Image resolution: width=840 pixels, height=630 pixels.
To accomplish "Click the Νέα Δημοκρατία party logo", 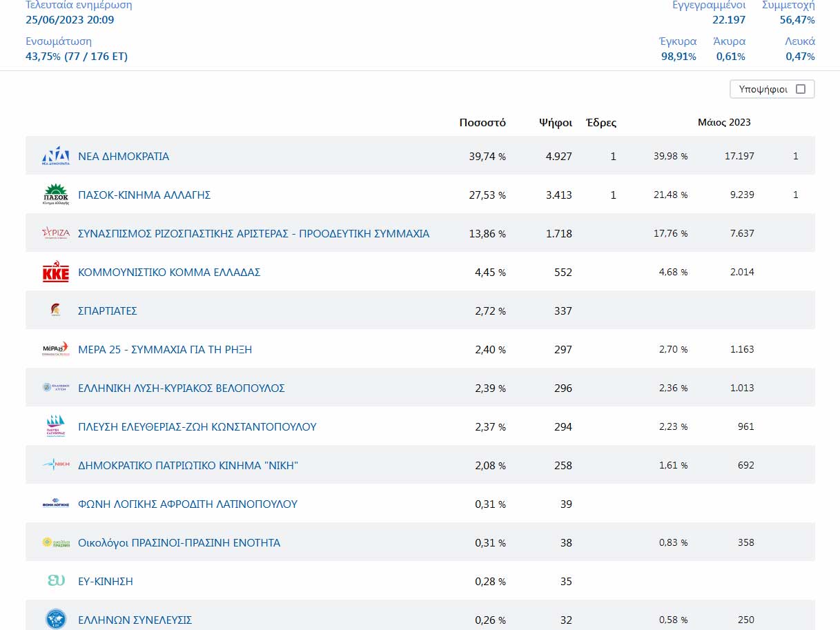I will pos(56,156).
